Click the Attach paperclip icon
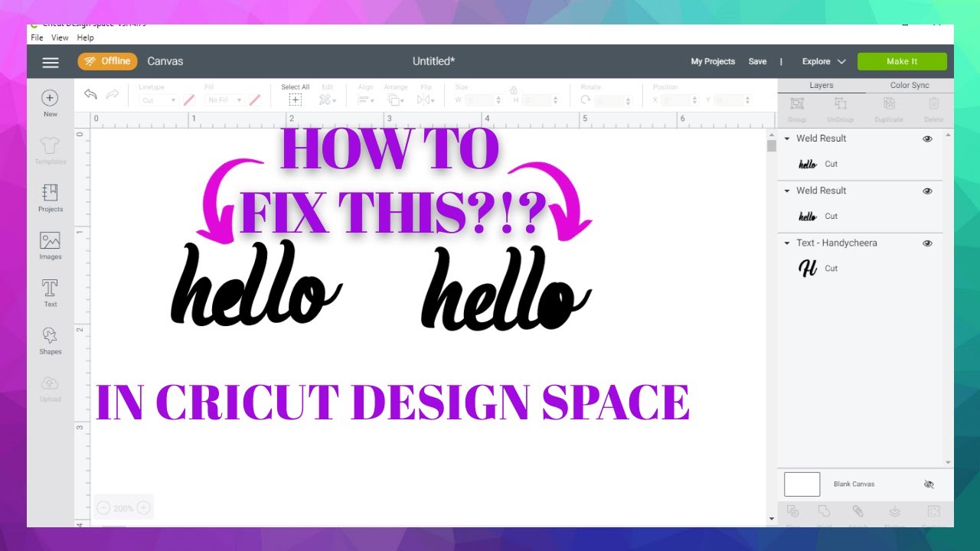The image size is (980, 551). 857,511
